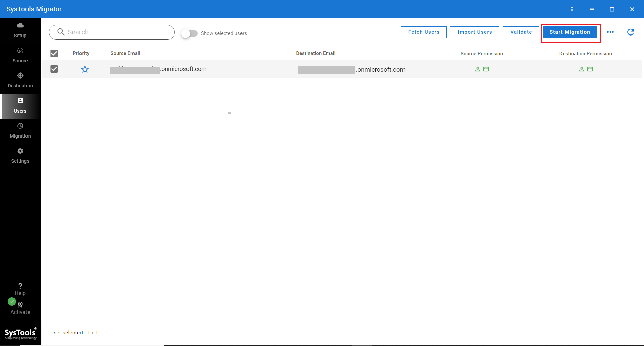Open the Destination sidebar section
644x346 pixels.
pyautogui.click(x=20, y=81)
